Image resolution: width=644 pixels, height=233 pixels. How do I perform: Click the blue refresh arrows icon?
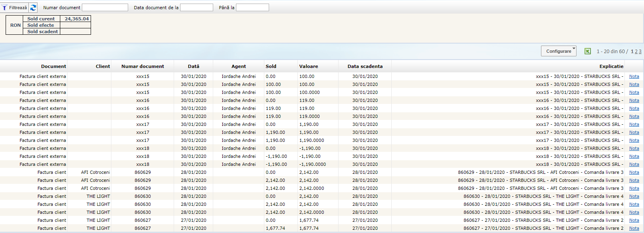point(33,8)
